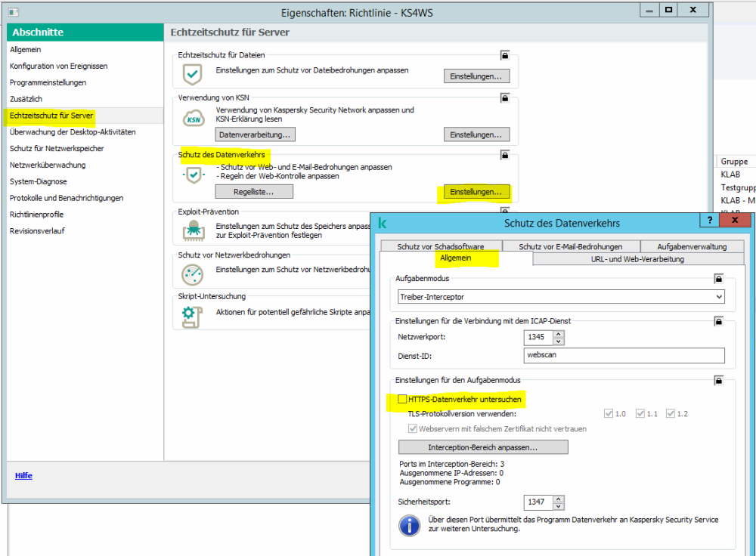
Task: Toggle Webservern mit falschem Zertifikat checkbox
Action: click(x=412, y=428)
